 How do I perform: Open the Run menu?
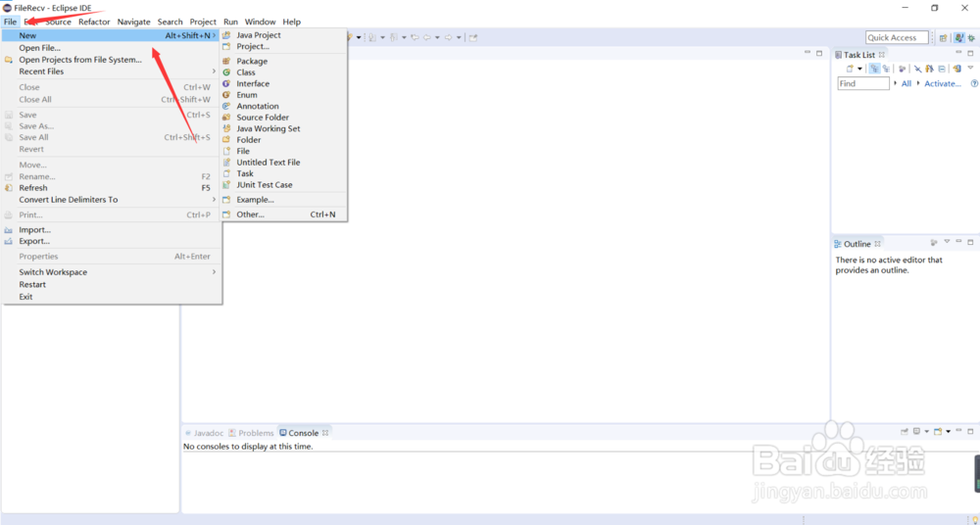click(x=230, y=22)
